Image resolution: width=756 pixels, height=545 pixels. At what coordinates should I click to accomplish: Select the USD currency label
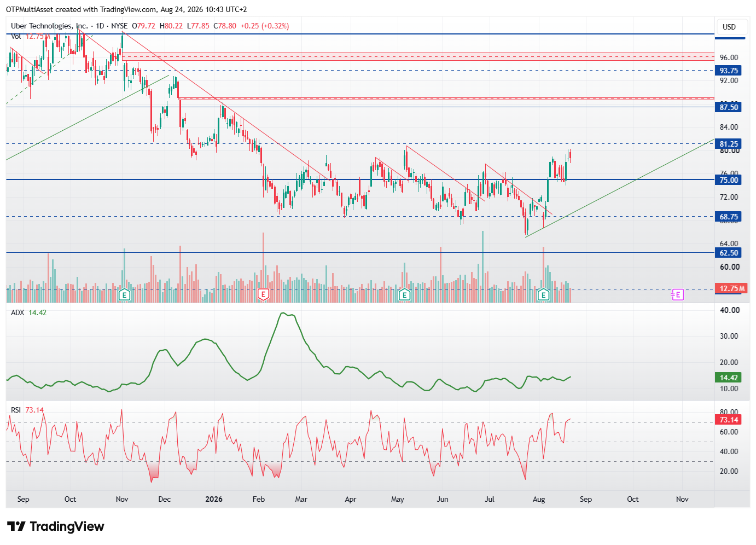[x=729, y=27]
